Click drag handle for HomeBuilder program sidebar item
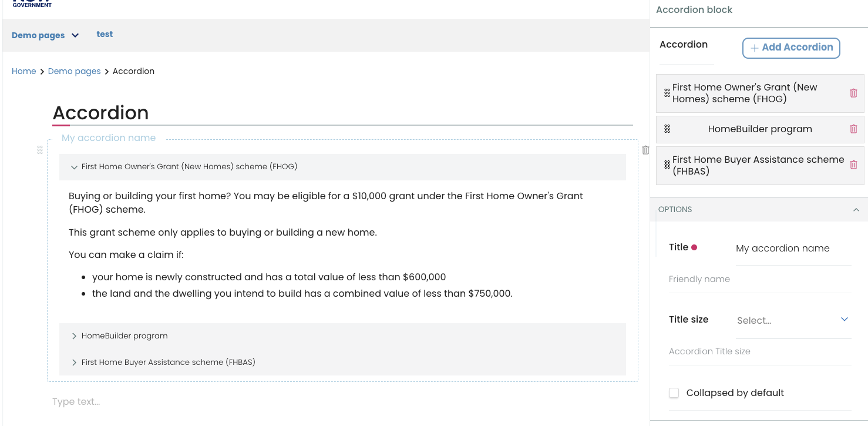 click(667, 129)
